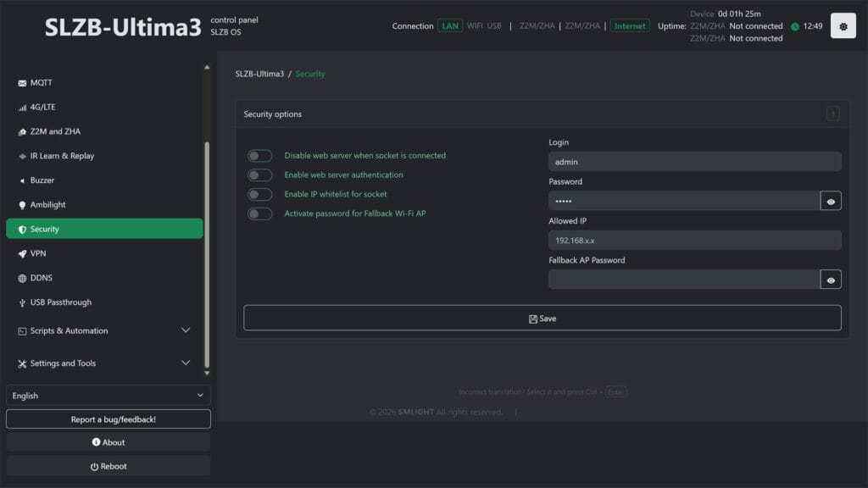Enable IP whitelist for socket
The width and height of the screenshot is (868, 488).
(260, 194)
